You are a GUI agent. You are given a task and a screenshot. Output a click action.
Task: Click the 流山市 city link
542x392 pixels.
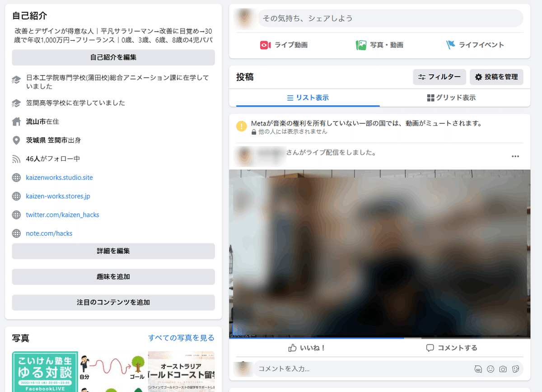click(x=36, y=121)
